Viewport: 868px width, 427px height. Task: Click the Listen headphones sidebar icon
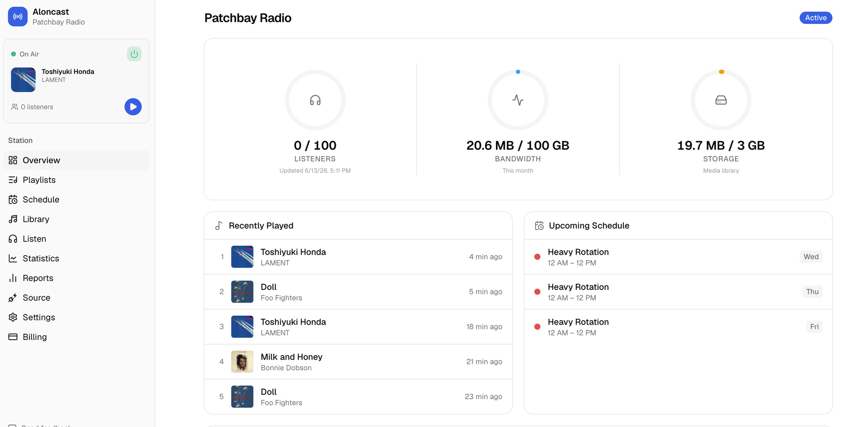[x=13, y=239]
